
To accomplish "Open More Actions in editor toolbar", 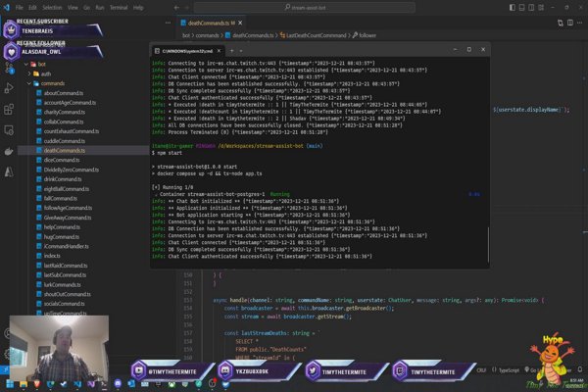I will (x=580, y=23).
